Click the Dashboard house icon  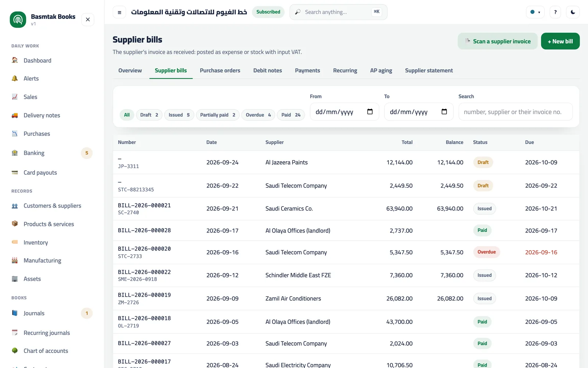coord(15,60)
